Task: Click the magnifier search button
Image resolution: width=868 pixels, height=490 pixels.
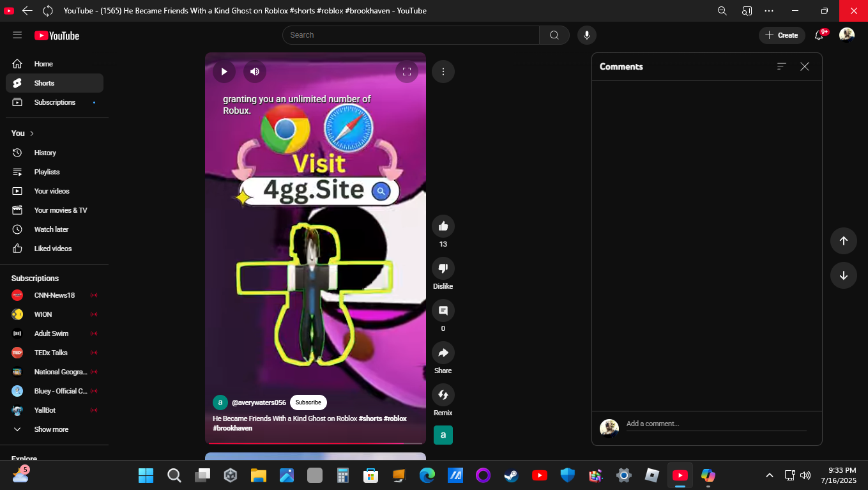Action: click(x=554, y=35)
